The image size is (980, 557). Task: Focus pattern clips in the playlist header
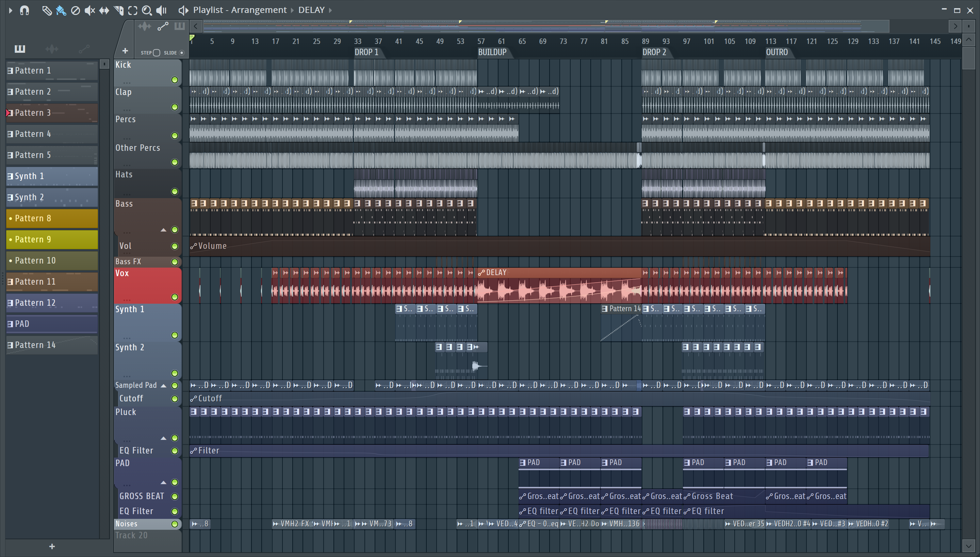click(x=179, y=27)
